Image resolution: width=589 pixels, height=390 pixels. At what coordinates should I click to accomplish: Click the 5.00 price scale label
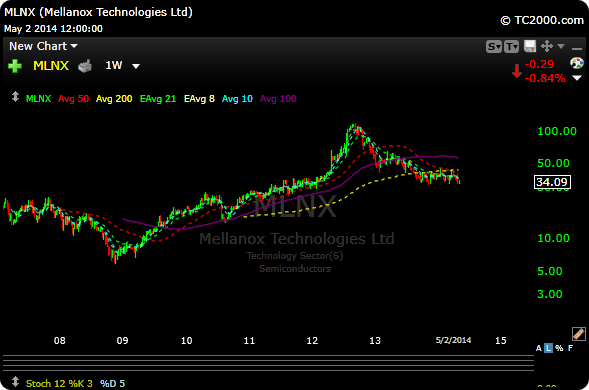(x=550, y=271)
